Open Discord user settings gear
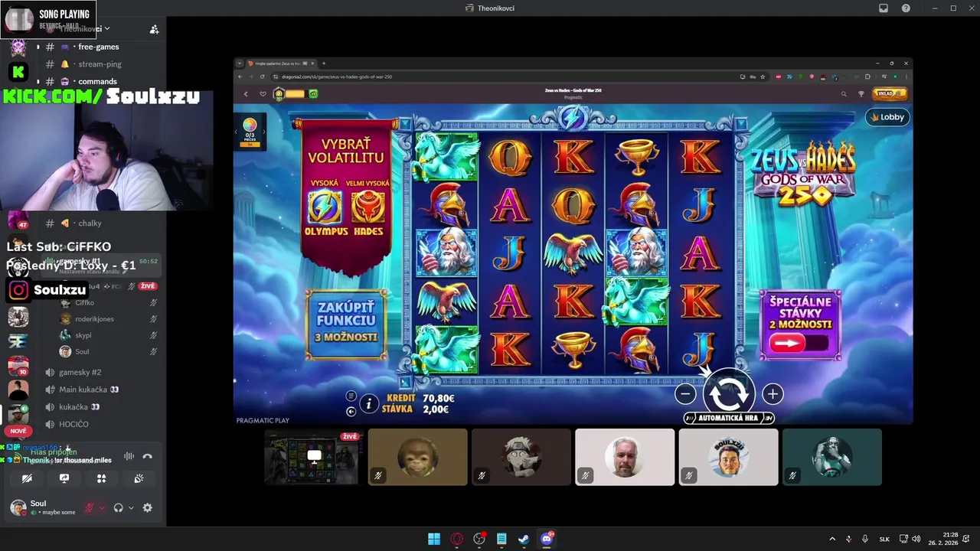 coord(148,508)
